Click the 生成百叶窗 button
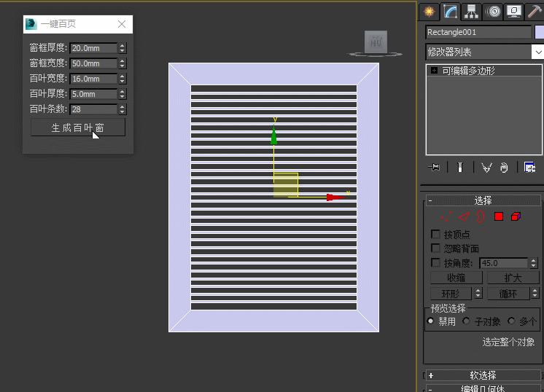The width and height of the screenshot is (544, 392). pos(78,128)
